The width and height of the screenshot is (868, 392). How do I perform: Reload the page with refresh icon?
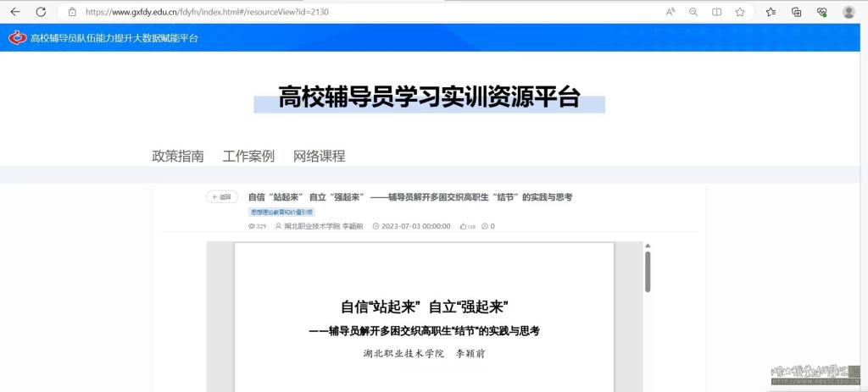(x=41, y=12)
